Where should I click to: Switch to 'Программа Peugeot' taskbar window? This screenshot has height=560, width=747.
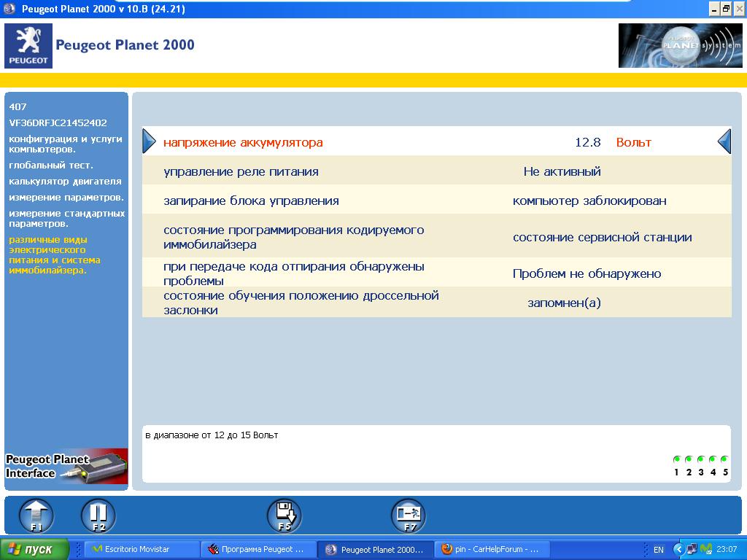[x=259, y=549]
